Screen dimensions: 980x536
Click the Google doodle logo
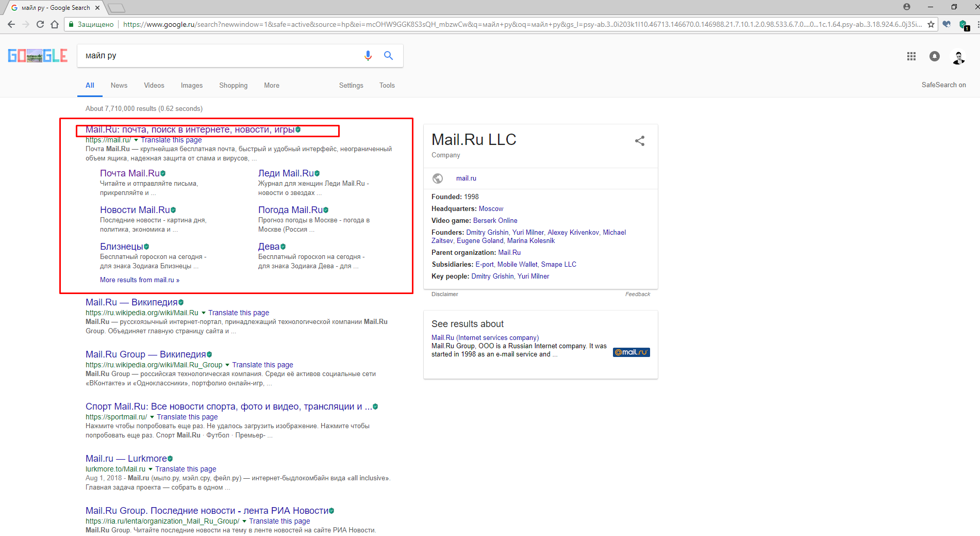38,56
